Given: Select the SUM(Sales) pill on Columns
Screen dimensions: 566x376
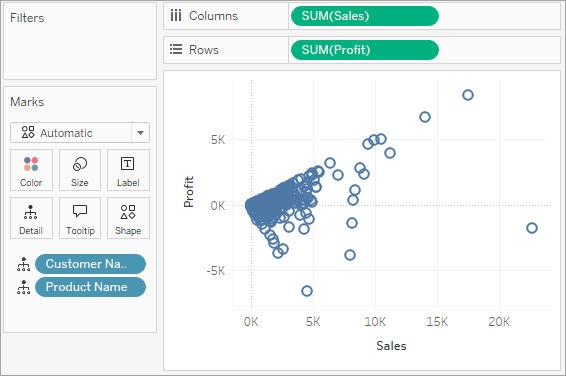Looking at the screenshot, I should 365,16.
